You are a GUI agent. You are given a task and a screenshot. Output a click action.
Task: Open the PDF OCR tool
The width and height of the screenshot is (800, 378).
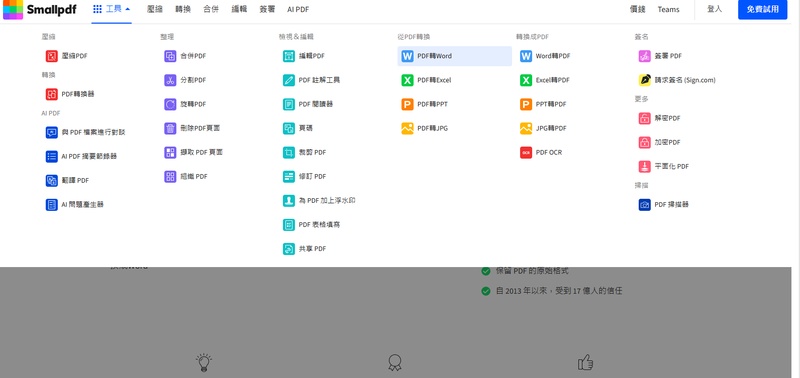pos(541,152)
